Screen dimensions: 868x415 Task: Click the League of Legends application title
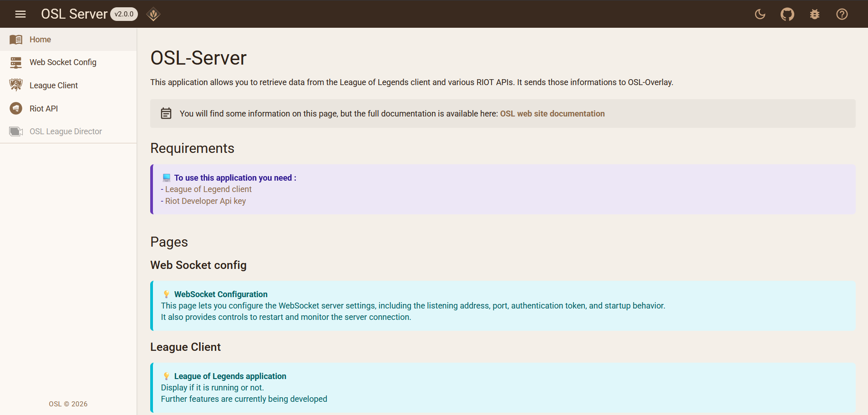click(230, 376)
